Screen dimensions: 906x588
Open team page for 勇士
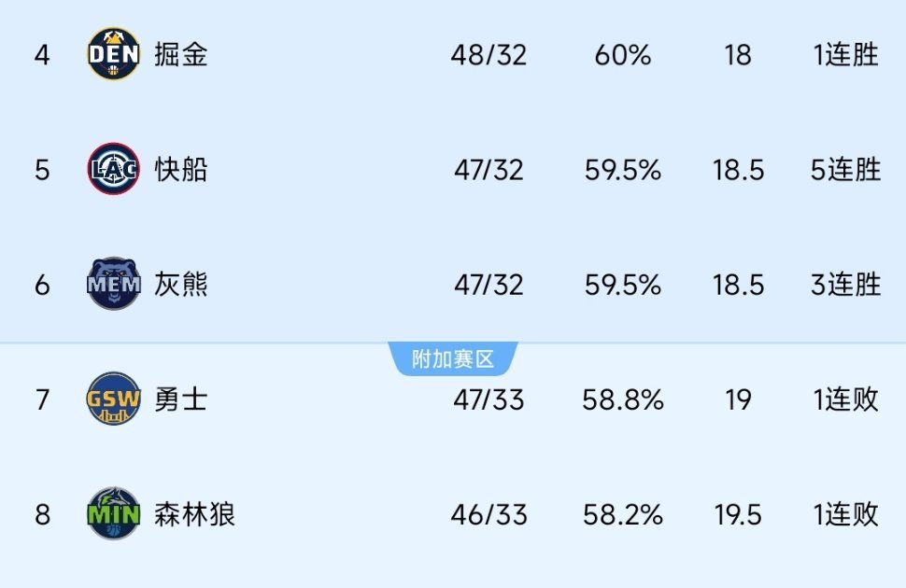pyautogui.click(x=181, y=399)
